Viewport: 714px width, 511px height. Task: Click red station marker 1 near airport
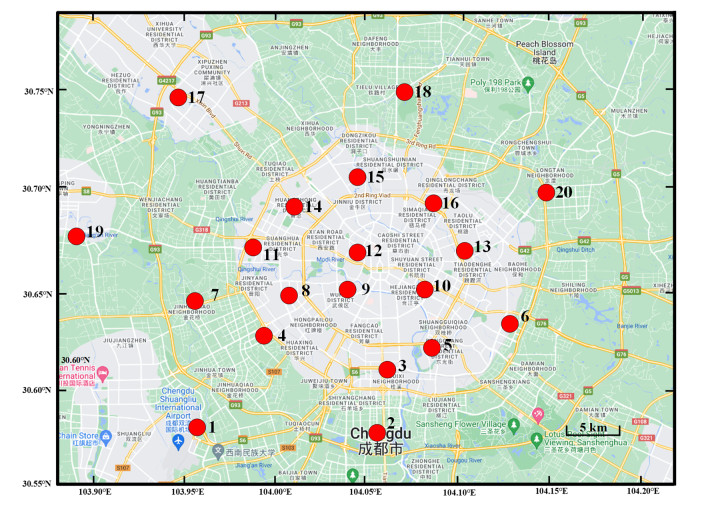(197, 427)
